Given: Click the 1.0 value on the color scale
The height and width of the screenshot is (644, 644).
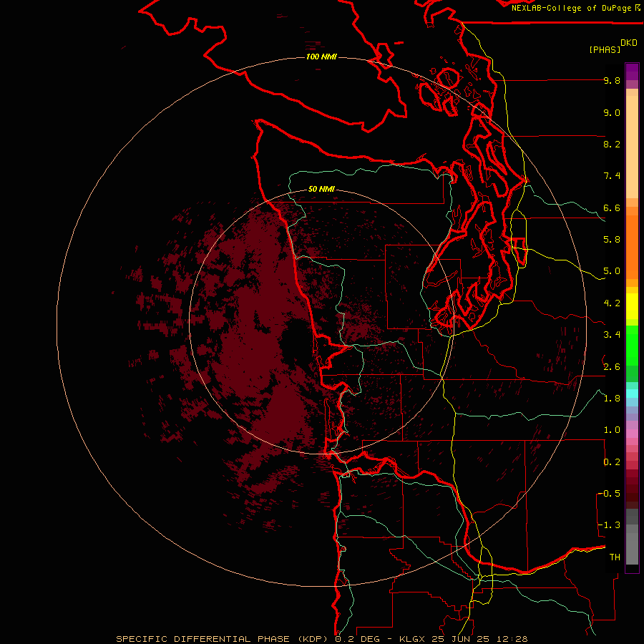Looking at the screenshot, I should (612, 430).
